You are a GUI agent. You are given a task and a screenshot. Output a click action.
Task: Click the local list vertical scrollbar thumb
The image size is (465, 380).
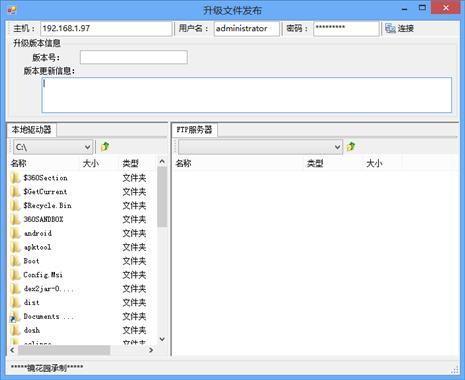pos(162,197)
